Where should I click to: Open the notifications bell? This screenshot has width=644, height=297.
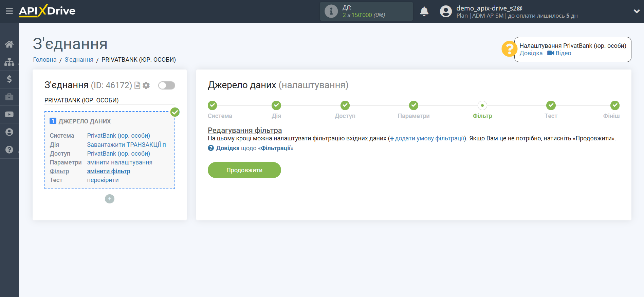tap(424, 12)
